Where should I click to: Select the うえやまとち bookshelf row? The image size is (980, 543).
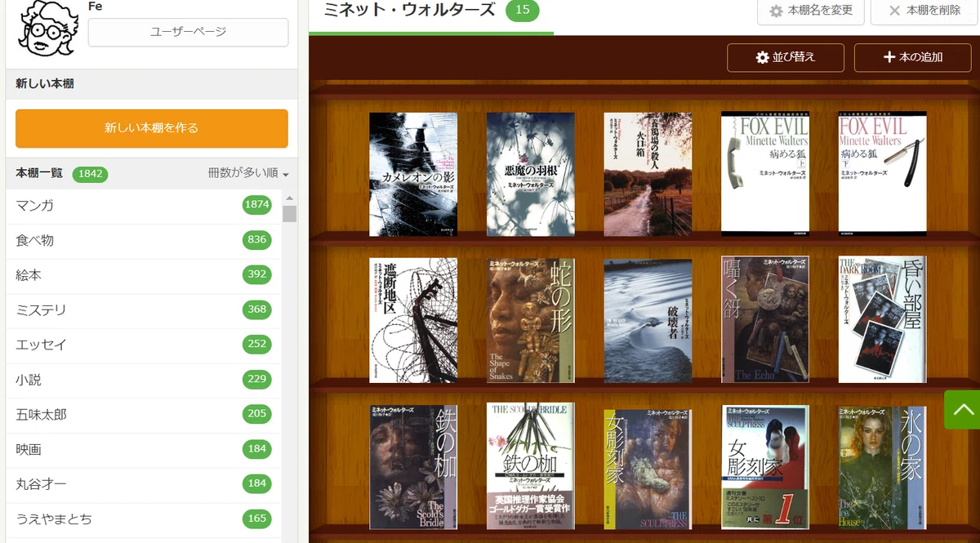143,519
